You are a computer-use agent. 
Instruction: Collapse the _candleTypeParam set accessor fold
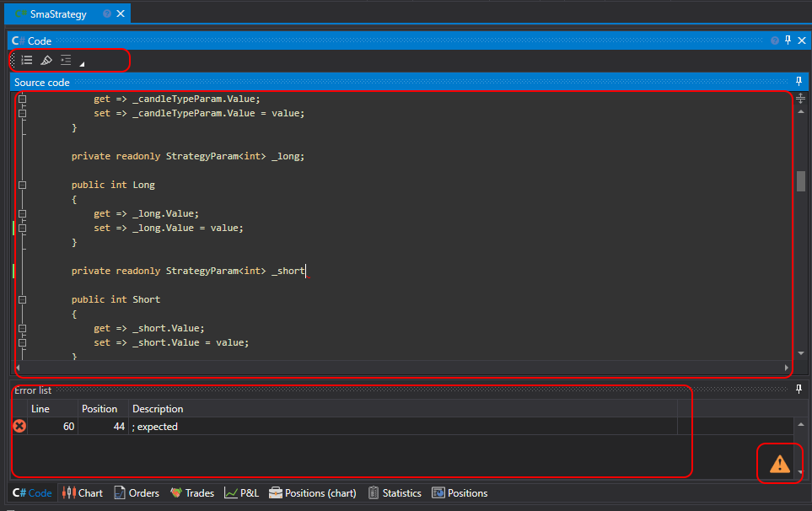22,113
